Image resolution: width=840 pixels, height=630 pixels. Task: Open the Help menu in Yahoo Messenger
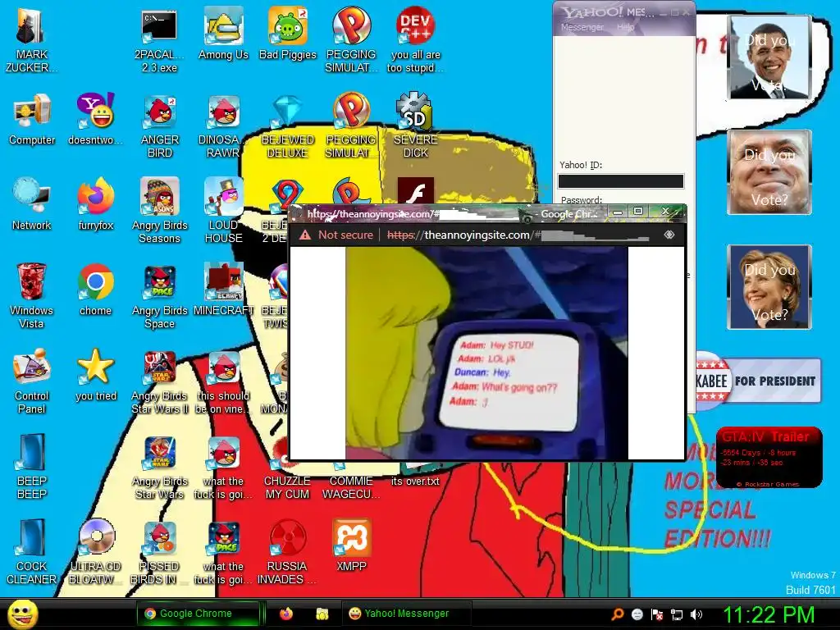click(625, 27)
